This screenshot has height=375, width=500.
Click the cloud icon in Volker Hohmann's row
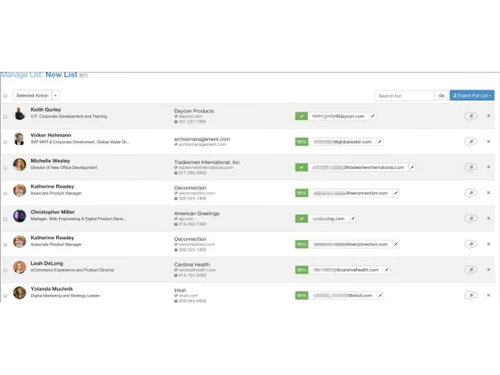(471, 141)
